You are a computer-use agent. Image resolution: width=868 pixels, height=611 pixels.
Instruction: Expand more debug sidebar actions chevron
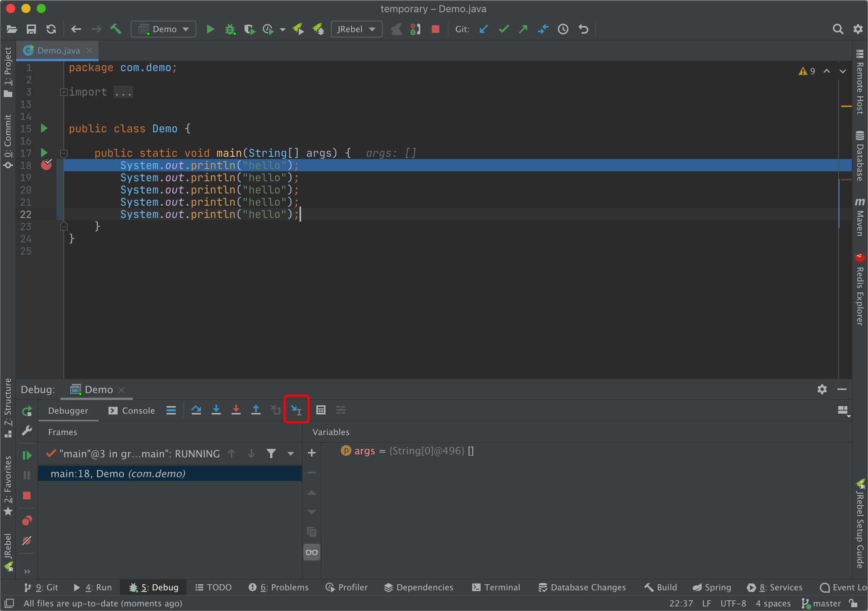27,571
